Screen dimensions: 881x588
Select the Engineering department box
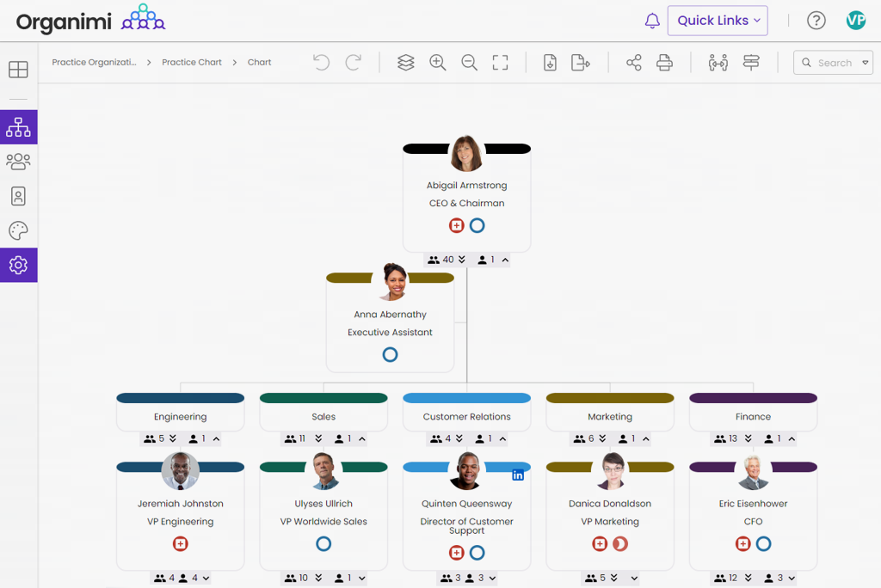click(181, 412)
